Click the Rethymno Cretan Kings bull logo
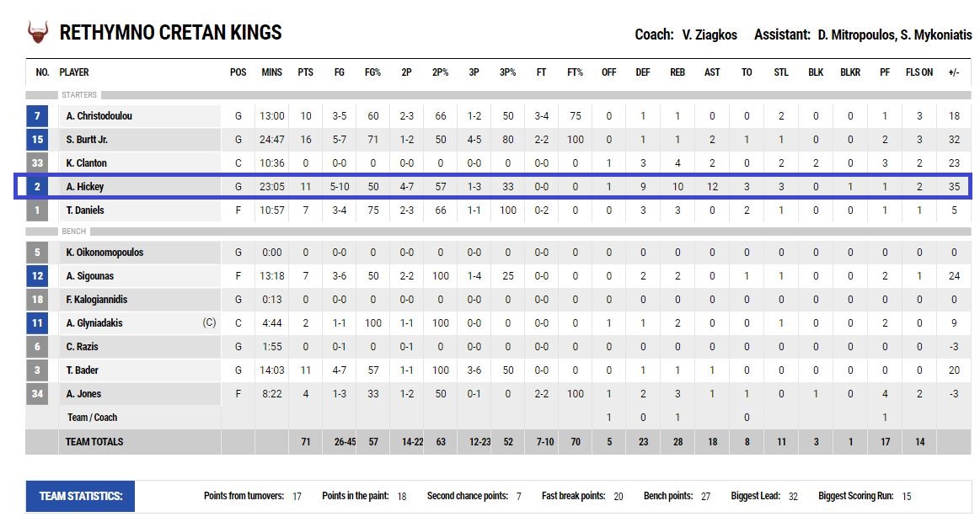 point(38,32)
